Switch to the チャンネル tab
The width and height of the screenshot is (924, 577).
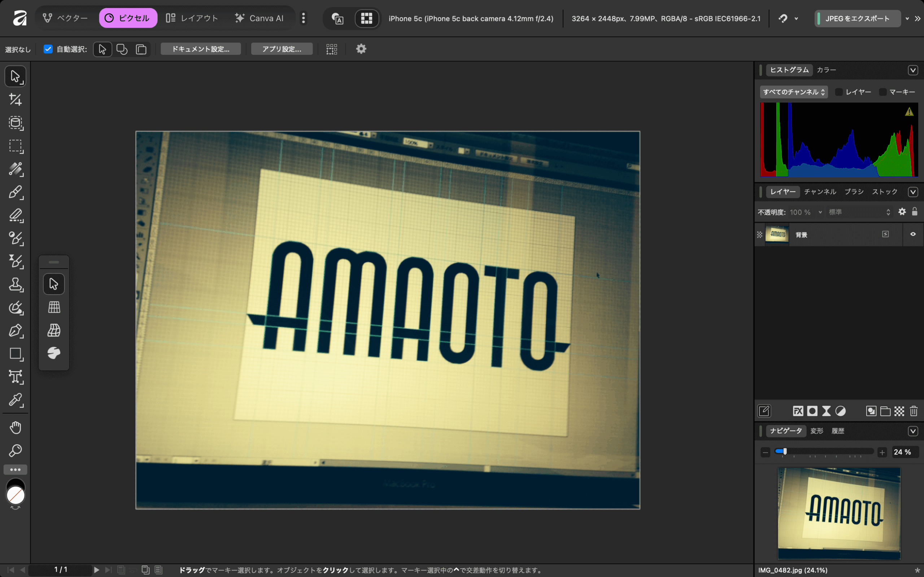[x=820, y=191]
